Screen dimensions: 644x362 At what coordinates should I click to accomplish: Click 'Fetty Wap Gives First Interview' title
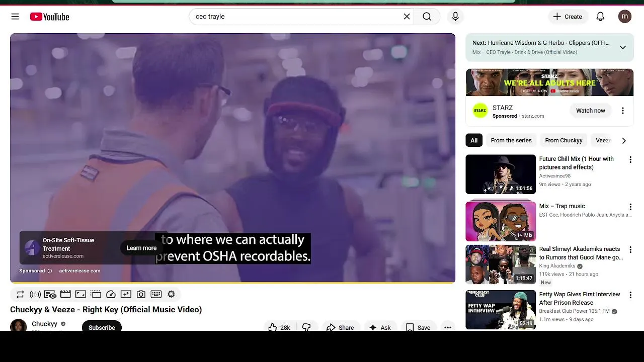[580, 298]
